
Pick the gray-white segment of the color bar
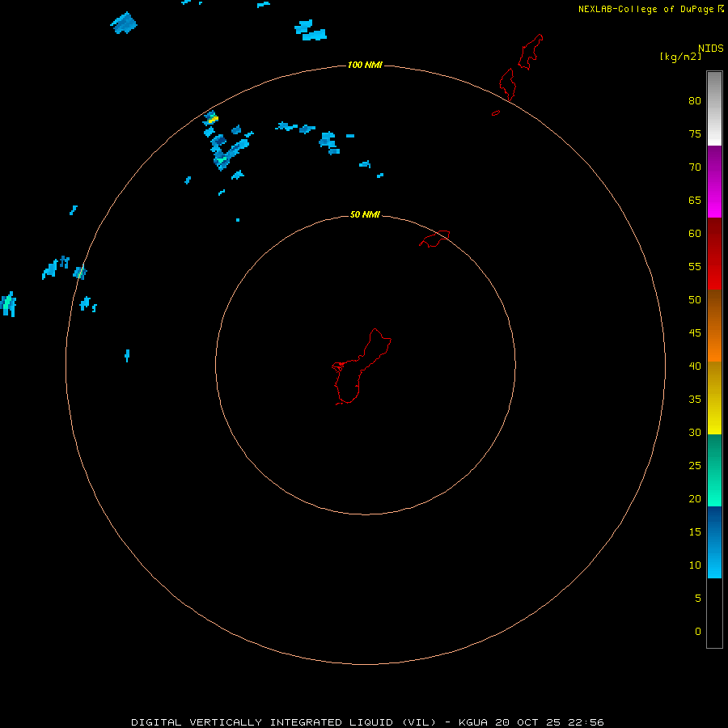pyautogui.click(x=714, y=108)
